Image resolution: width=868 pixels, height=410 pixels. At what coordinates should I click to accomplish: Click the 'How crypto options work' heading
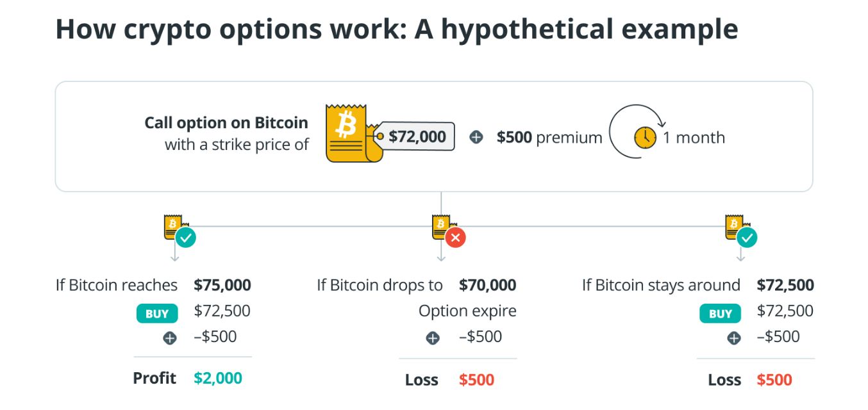[396, 30]
